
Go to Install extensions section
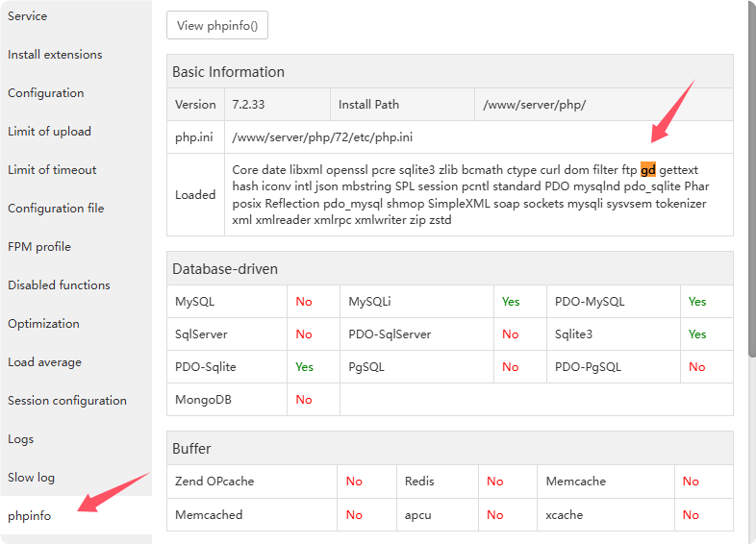point(55,55)
